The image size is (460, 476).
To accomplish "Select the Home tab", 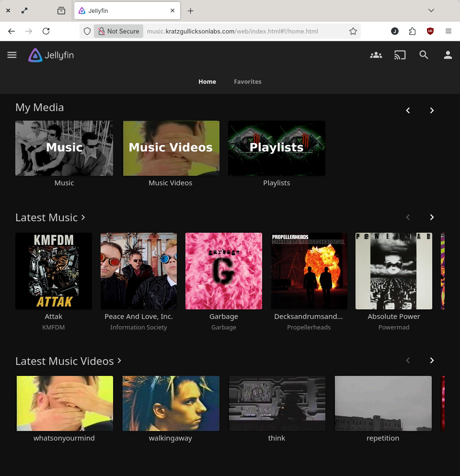I will coord(207,82).
